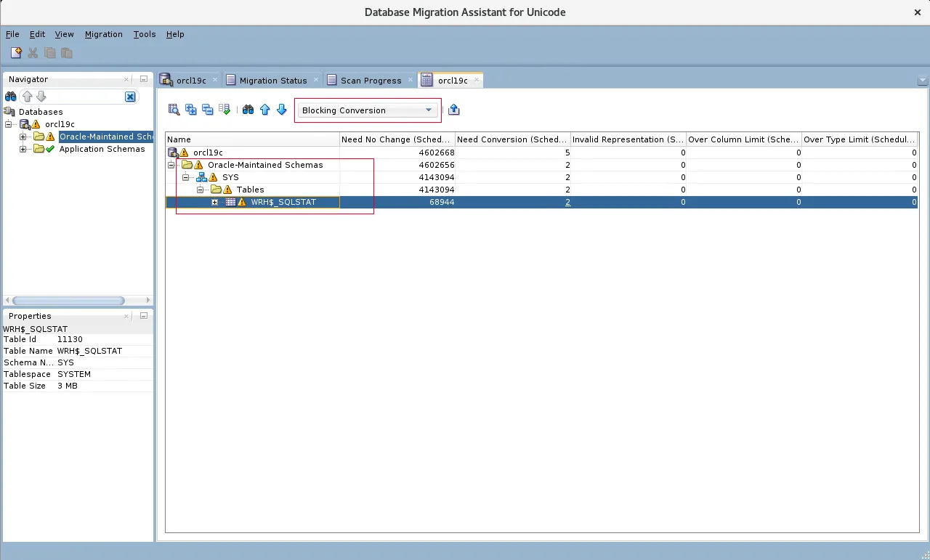The image size is (930, 560).
Task: Expand Application Schemas in Navigator
Action: tap(23, 149)
